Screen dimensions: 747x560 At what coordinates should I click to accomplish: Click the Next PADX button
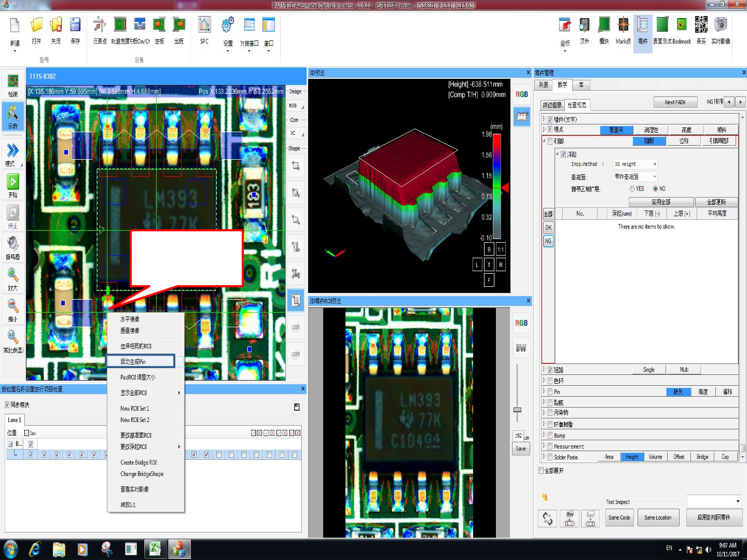click(675, 102)
